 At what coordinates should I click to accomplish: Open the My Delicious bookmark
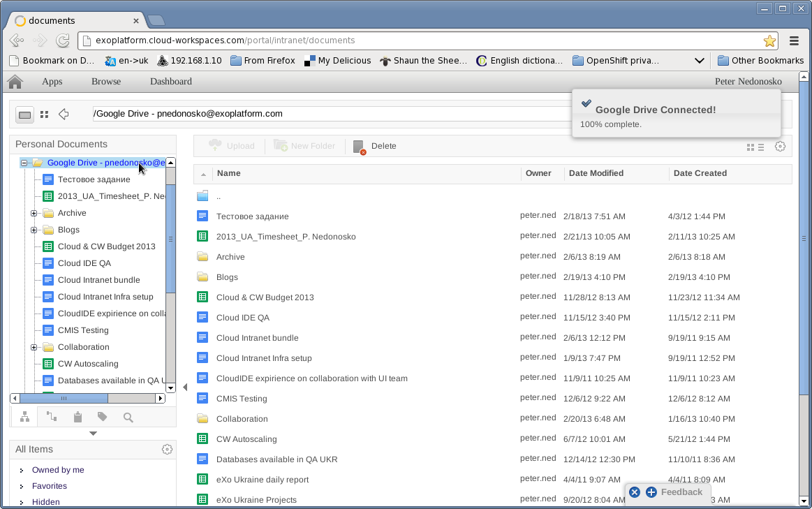[x=338, y=61]
